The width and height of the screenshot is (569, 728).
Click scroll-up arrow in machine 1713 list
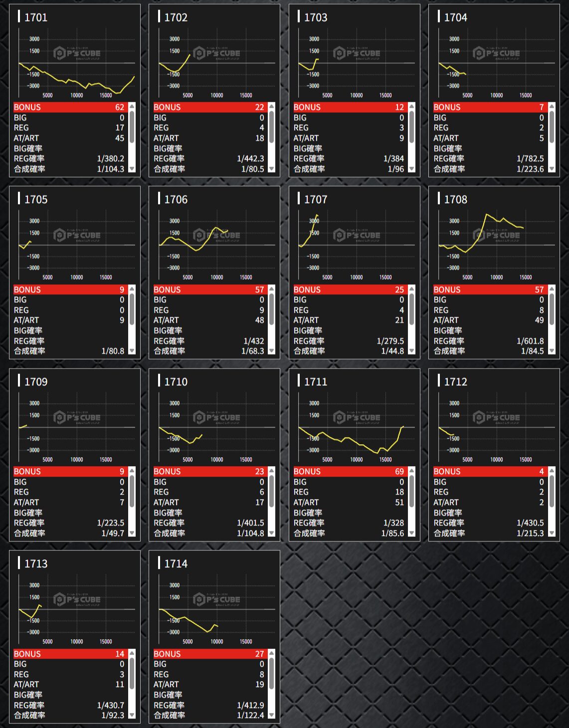132,653
